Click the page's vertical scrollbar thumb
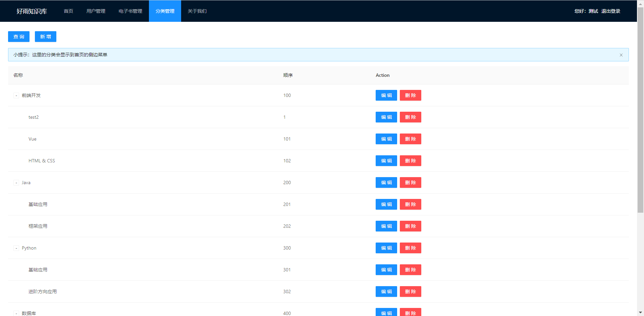The width and height of the screenshot is (644, 316). 640,110
